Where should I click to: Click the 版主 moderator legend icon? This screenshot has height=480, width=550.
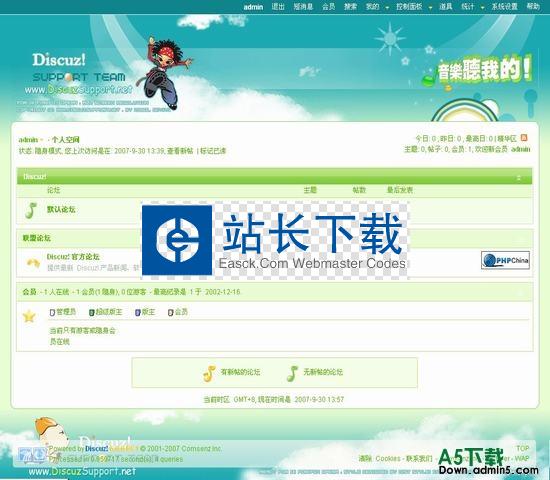coord(138,312)
